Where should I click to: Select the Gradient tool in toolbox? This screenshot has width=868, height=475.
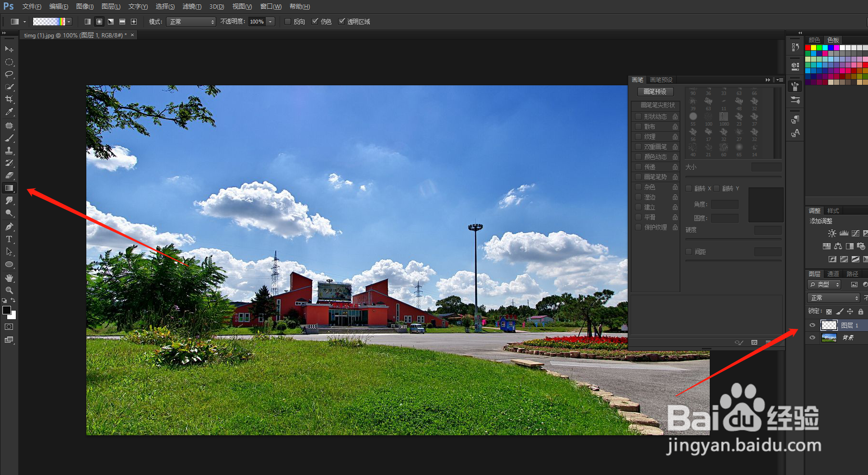click(x=9, y=188)
